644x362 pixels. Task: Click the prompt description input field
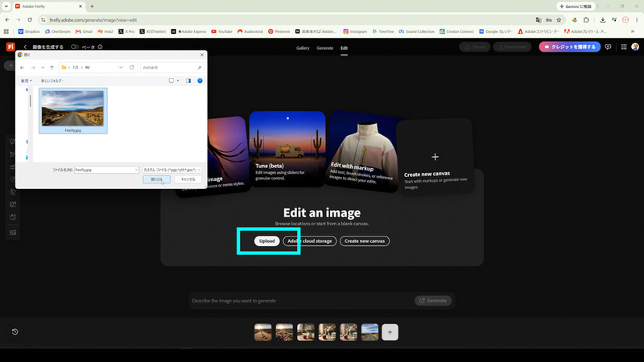click(301, 300)
